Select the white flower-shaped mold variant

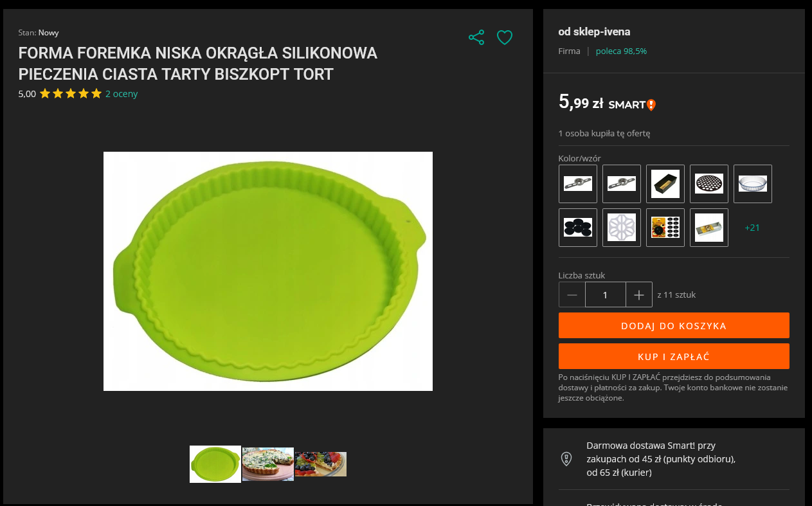pos(622,228)
